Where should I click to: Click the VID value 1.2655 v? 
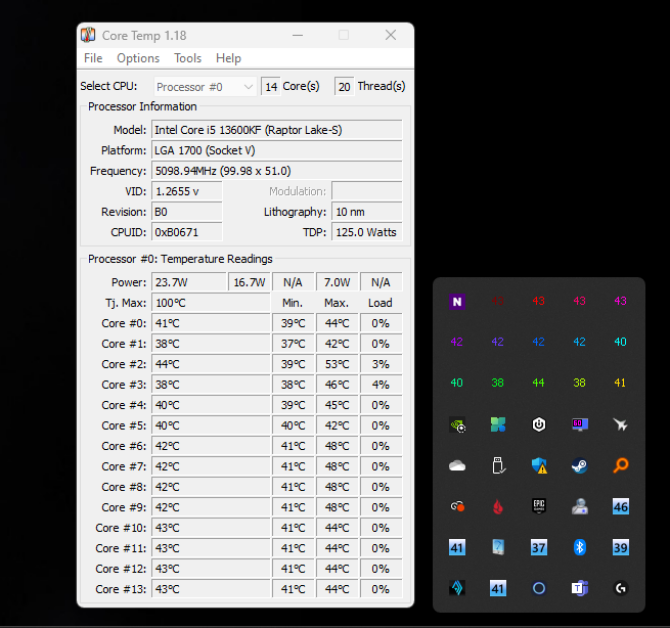[x=187, y=191]
